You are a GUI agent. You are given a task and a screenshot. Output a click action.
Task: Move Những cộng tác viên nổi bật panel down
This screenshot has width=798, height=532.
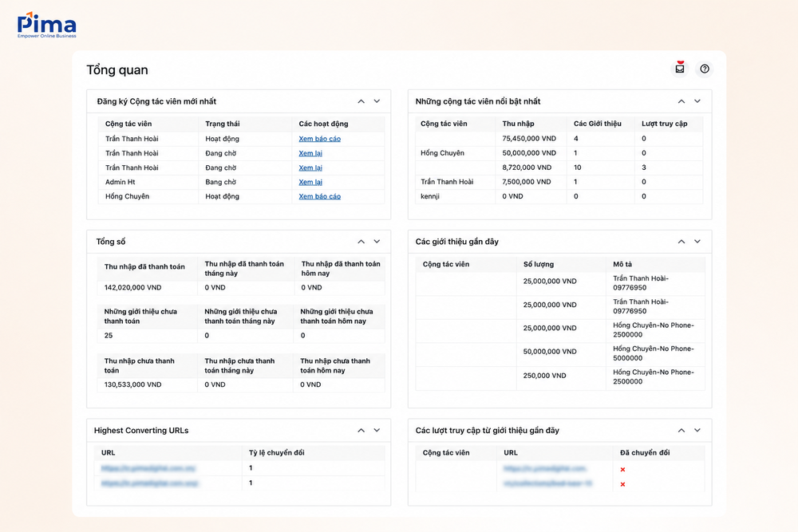697,101
